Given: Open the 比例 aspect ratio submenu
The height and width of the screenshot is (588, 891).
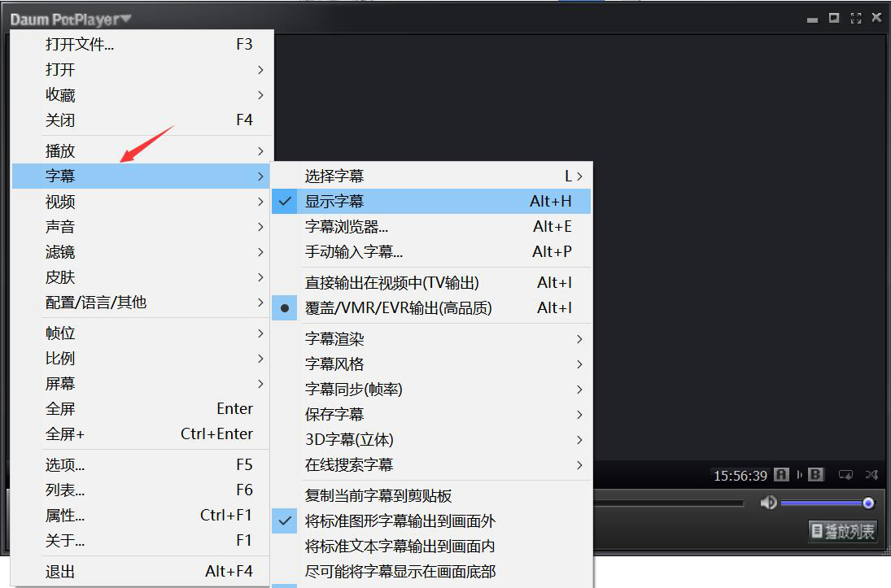Looking at the screenshot, I should tap(142, 359).
